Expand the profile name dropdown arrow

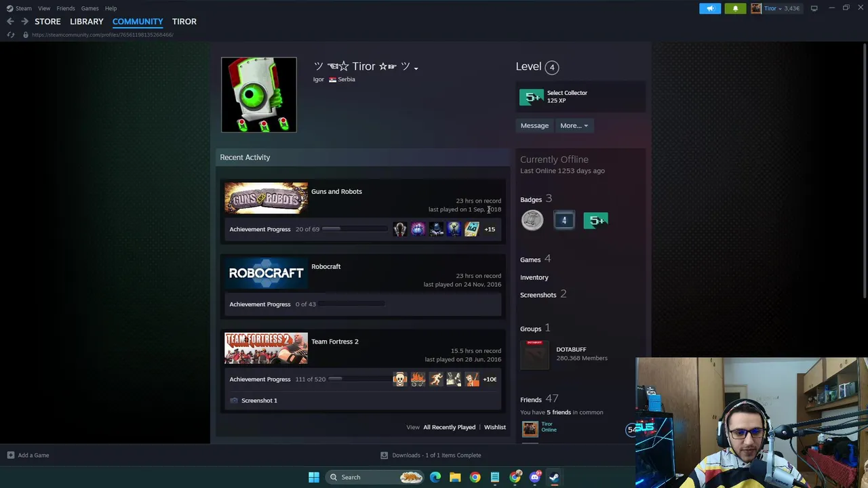(416, 68)
